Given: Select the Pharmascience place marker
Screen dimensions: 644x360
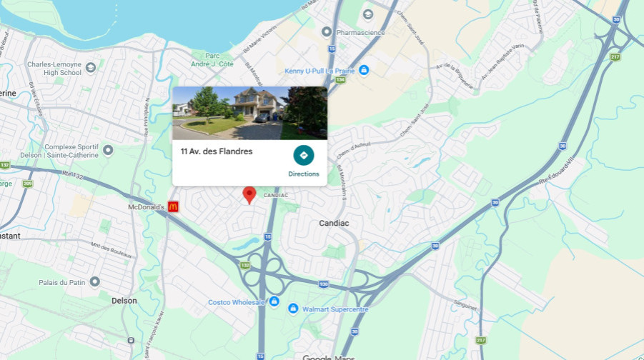Looking at the screenshot, I should click(327, 31).
